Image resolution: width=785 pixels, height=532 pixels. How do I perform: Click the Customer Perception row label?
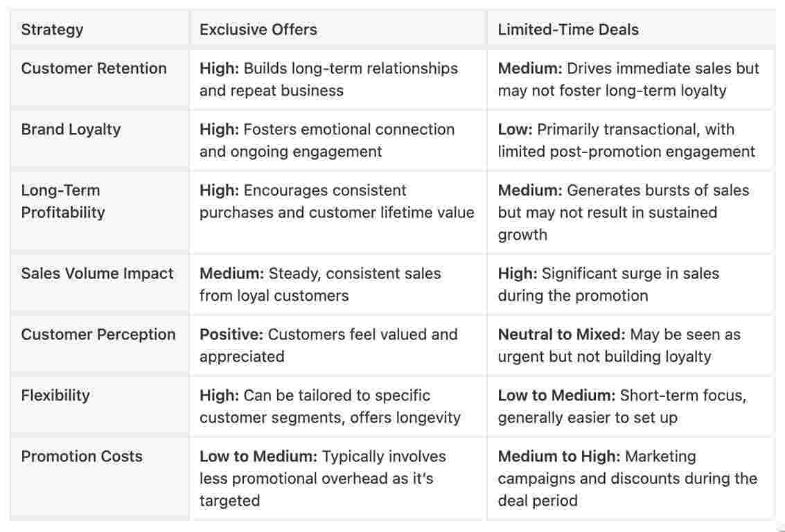(x=98, y=335)
